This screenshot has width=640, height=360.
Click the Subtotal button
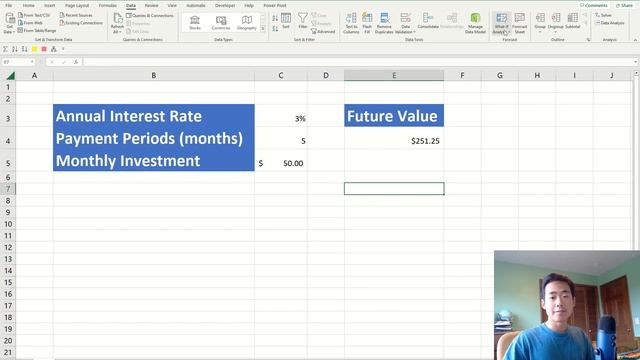(573, 21)
